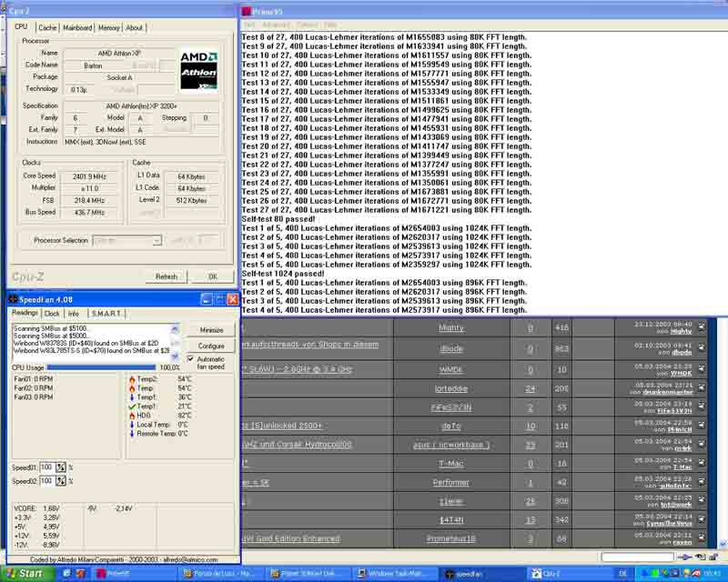The image size is (728, 582).
Task: Click the SpeedFan log scroll-down arrow
Action: tap(175, 356)
